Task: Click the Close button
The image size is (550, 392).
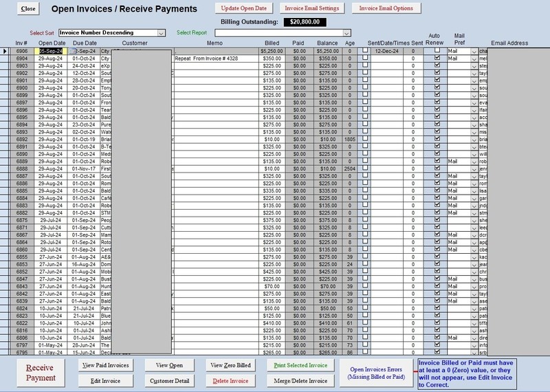Action: (x=28, y=9)
